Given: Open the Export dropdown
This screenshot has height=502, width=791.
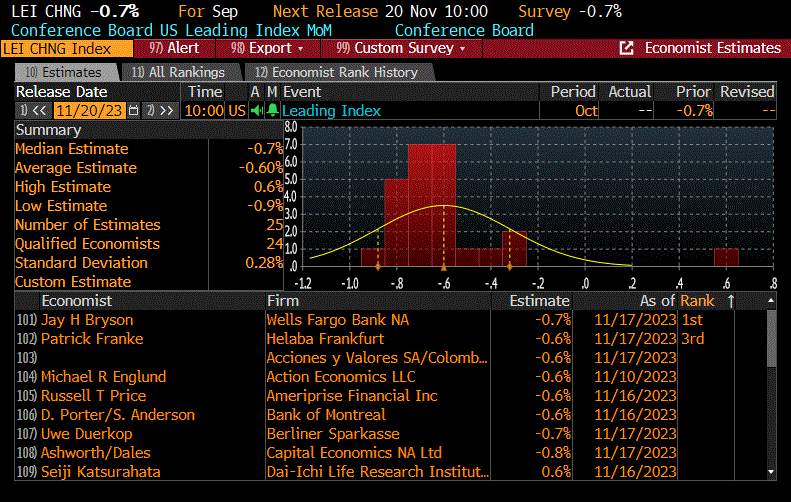Looking at the screenshot, I should click(x=268, y=48).
